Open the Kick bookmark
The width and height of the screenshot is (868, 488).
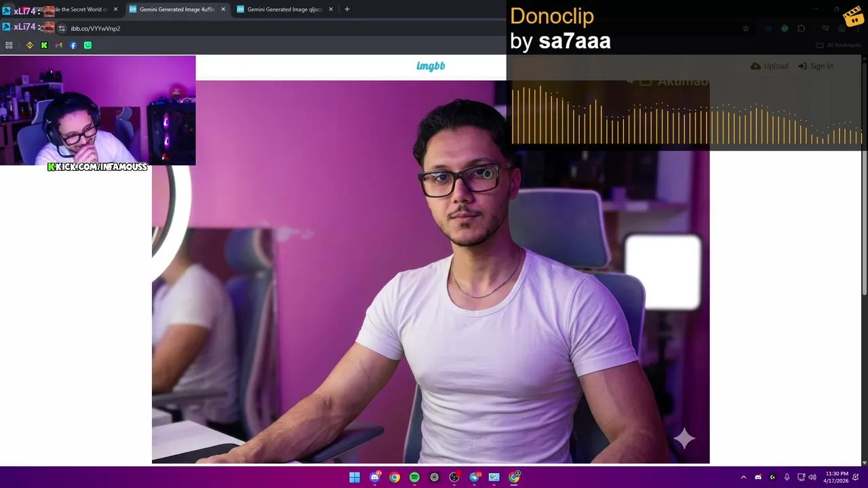click(x=44, y=45)
